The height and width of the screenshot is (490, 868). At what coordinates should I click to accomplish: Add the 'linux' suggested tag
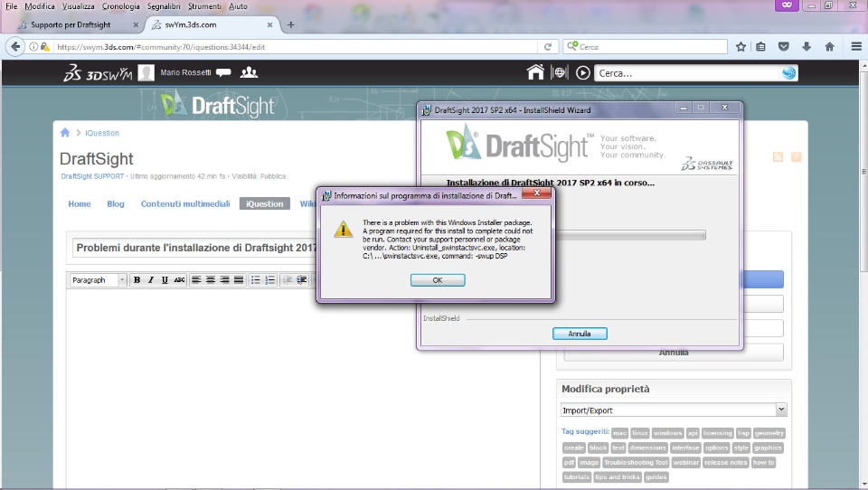639,433
